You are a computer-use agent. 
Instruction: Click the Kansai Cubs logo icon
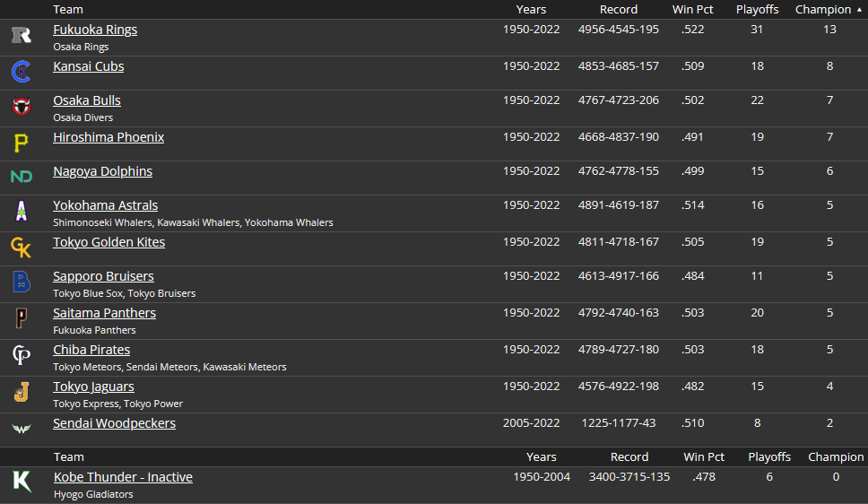22,72
